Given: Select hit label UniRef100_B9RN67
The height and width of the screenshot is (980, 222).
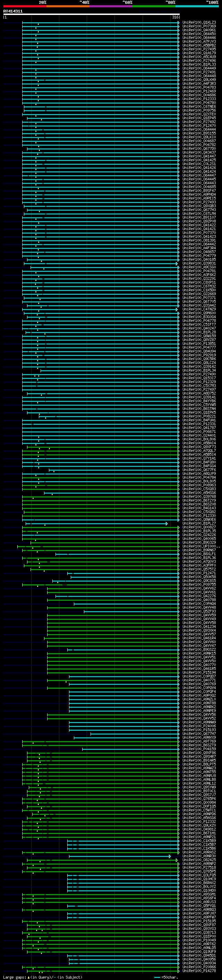Looking at the screenshot, I should [199, 550].
